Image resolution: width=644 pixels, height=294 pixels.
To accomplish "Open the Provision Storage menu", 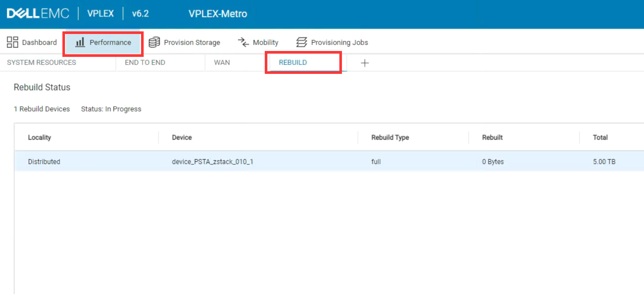I will click(x=192, y=42).
